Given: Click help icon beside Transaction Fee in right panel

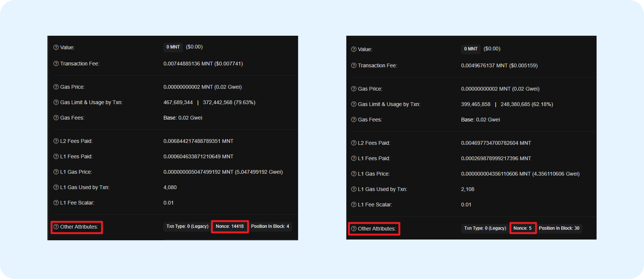Looking at the screenshot, I should click(x=354, y=65).
